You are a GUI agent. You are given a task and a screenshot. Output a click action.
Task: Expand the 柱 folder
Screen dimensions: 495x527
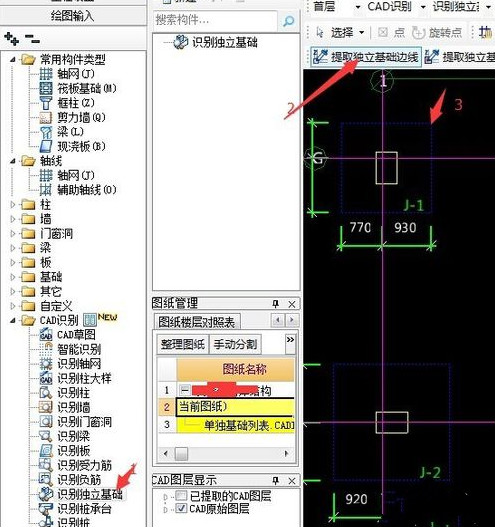pyautogui.click(x=13, y=204)
